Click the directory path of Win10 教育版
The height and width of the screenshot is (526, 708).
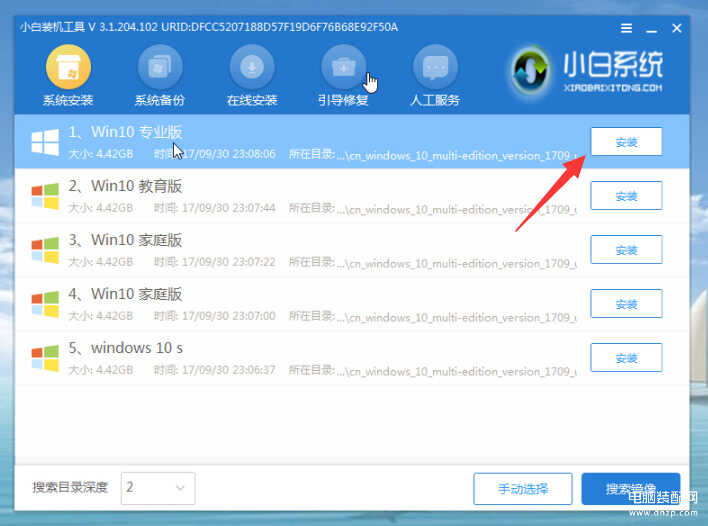coord(433,209)
